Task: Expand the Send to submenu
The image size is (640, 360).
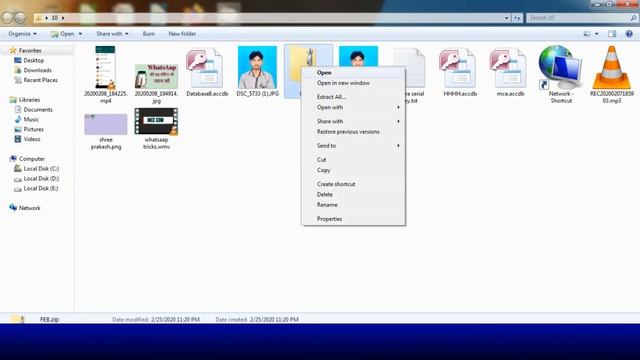Action: pyautogui.click(x=353, y=146)
